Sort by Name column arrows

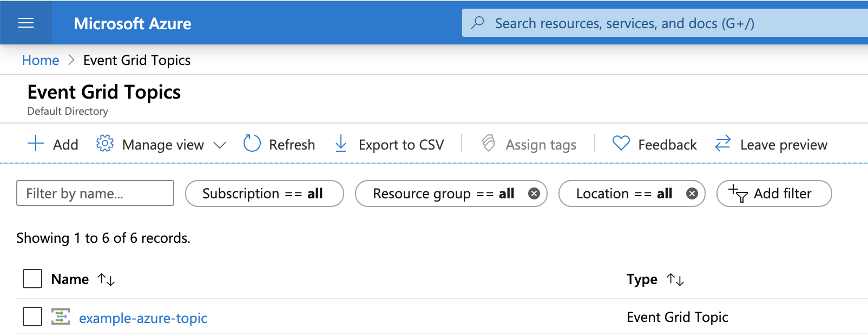click(x=106, y=280)
